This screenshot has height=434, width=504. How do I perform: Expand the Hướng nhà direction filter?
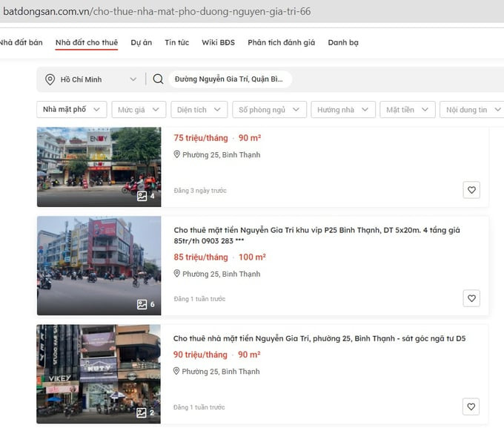pyautogui.click(x=342, y=110)
